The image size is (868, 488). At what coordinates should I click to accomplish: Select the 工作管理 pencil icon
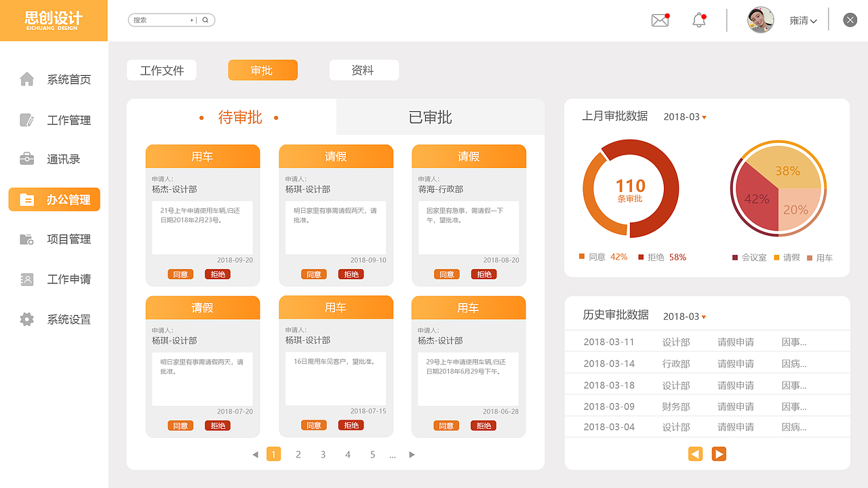[26, 119]
